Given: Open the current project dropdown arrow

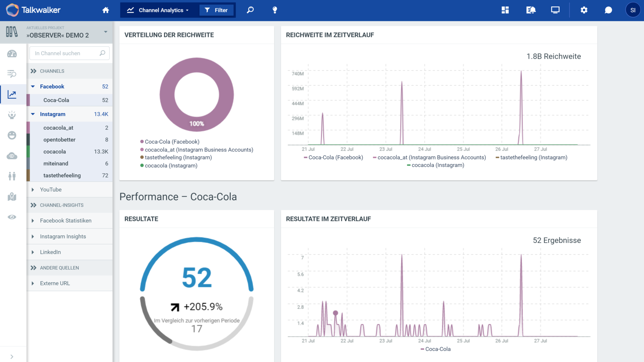Looking at the screenshot, I should (x=106, y=32).
